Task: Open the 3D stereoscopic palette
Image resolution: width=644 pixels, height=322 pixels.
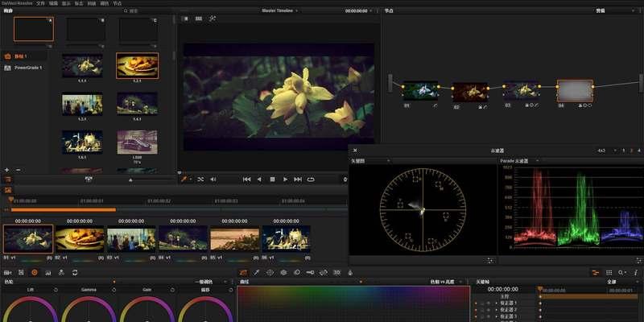Action: pos(336,272)
